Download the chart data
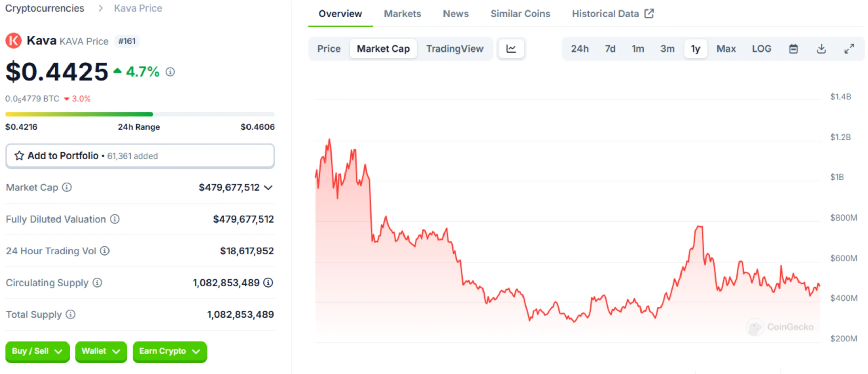The image size is (868, 374). click(822, 48)
